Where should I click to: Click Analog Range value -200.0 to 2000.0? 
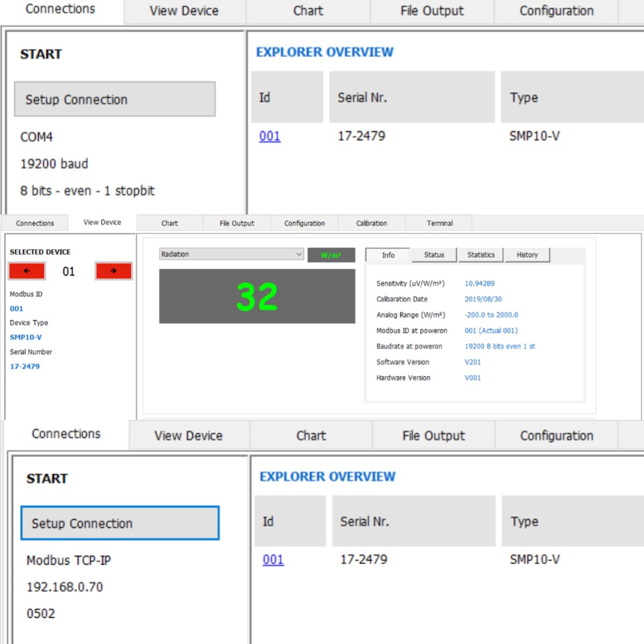[x=491, y=315]
